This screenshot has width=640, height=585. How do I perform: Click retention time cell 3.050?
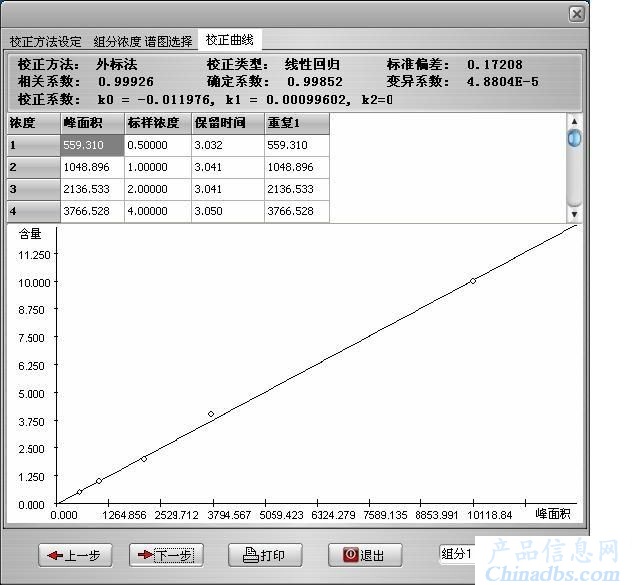tap(228, 211)
